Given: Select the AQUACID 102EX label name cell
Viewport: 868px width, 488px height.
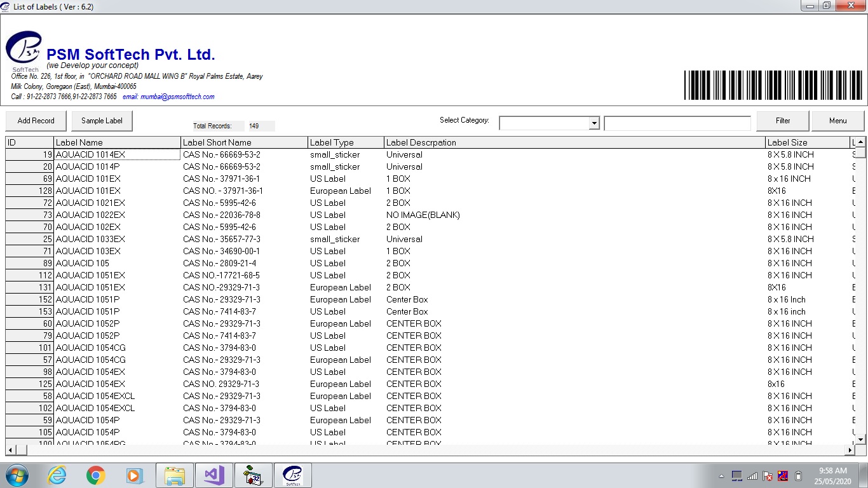Looking at the screenshot, I should [x=118, y=227].
